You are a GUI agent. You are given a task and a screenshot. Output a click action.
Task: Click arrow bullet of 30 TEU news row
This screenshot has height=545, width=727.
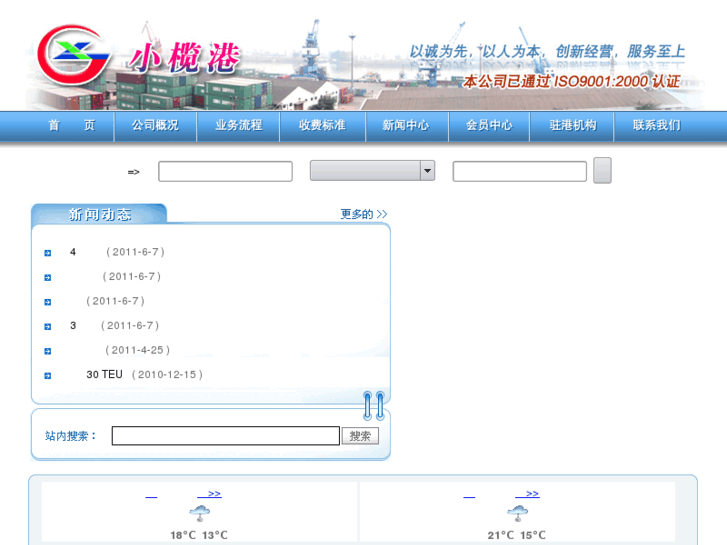pyautogui.click(x=47, y=376)
